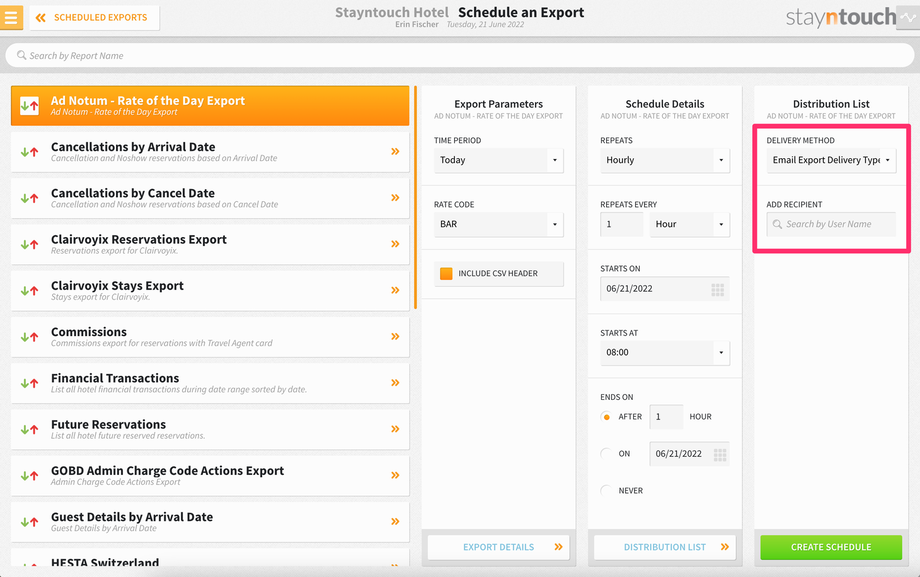Screen dimensions: 920x577
Task: Click export arrows icon on Clairvoyix Stays Export
Action: pyautogui.click(x=29, y=291)
